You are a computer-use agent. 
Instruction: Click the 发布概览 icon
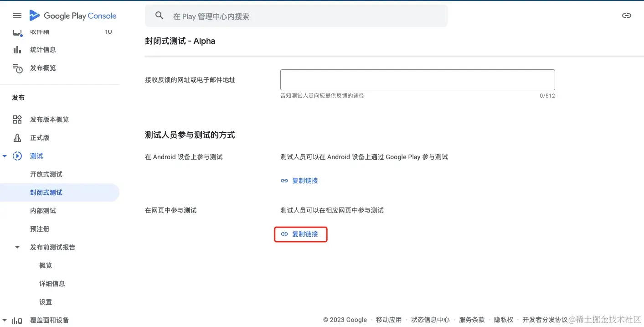click(x=17, y=68)
